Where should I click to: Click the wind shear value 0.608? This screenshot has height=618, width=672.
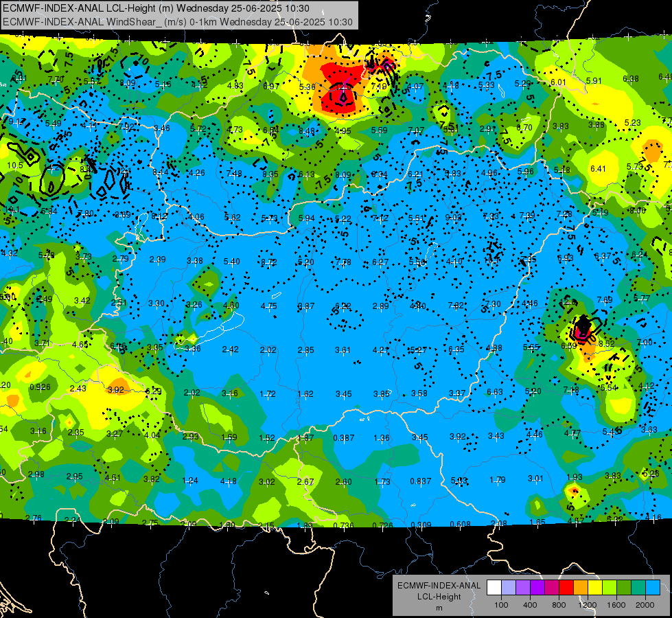(461, 524)
